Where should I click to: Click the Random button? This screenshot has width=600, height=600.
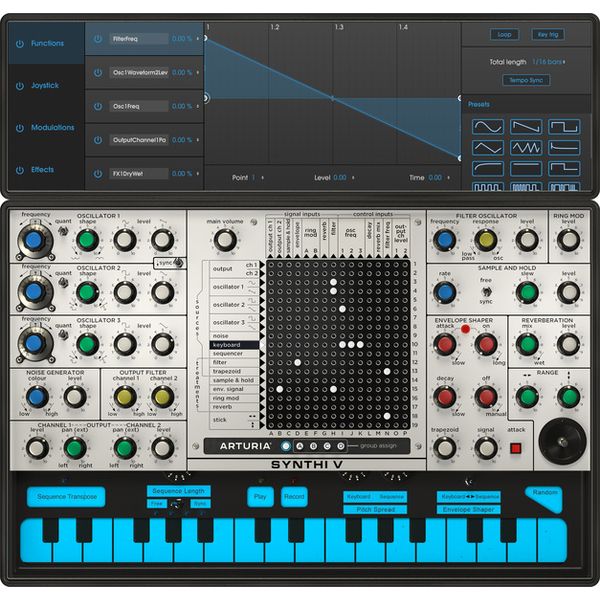coord(545,497)
